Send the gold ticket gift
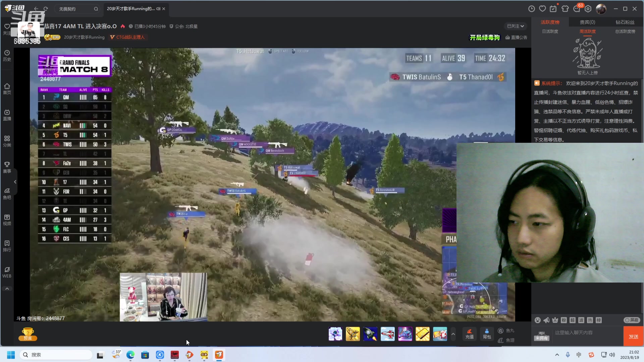Screen dimensions: 644x362 pyautogui.click(x=422, y=334)
